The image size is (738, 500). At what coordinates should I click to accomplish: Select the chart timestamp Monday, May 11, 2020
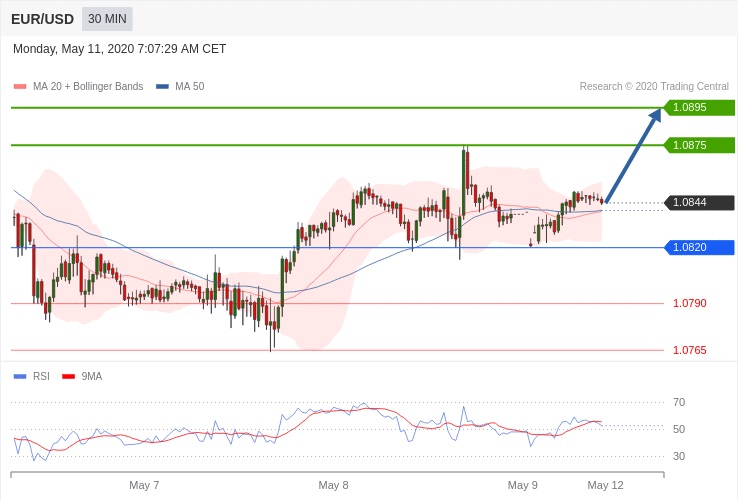[x=120, y=49]
